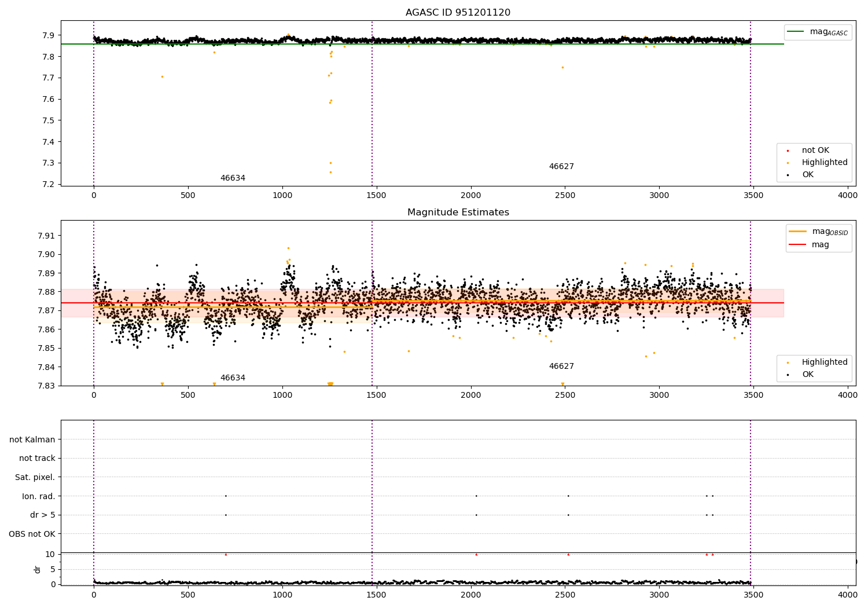
Task: Click the 7.9 y-tick in the top plot
Action: click(49, 35)
